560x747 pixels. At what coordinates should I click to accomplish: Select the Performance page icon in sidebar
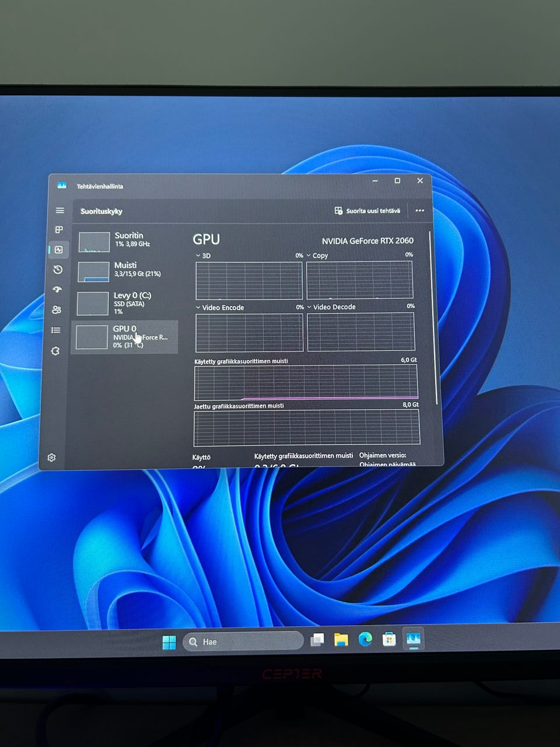[x=59, y=250]
